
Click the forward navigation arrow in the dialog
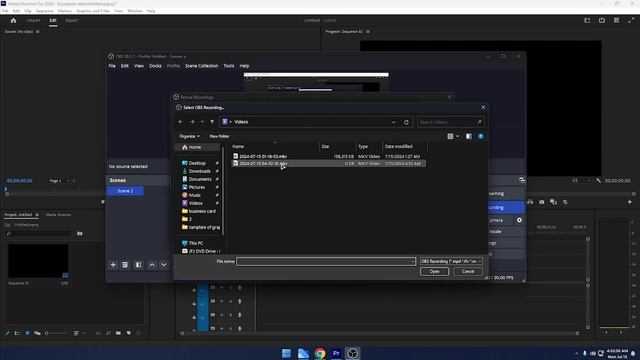coord(192,122)
